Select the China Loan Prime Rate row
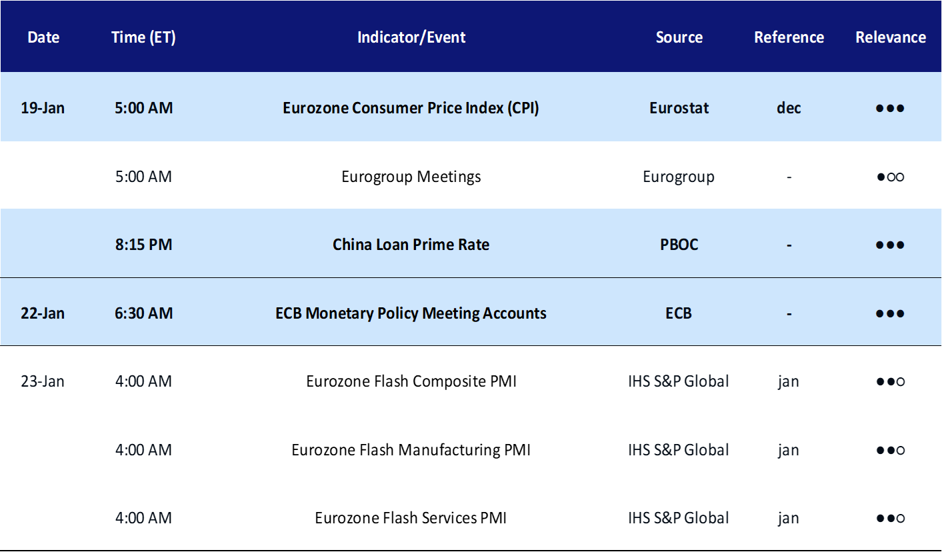 (x=471, y=244)
